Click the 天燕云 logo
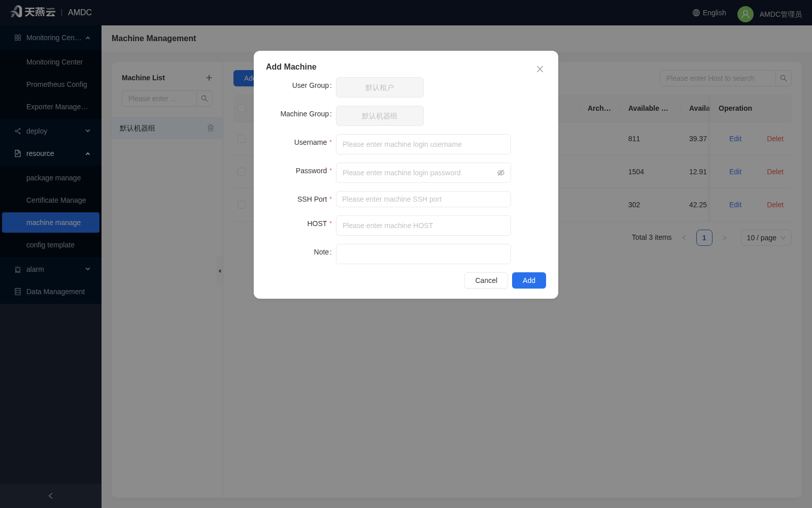The image size is (812, 508). (x=33, y=12)
